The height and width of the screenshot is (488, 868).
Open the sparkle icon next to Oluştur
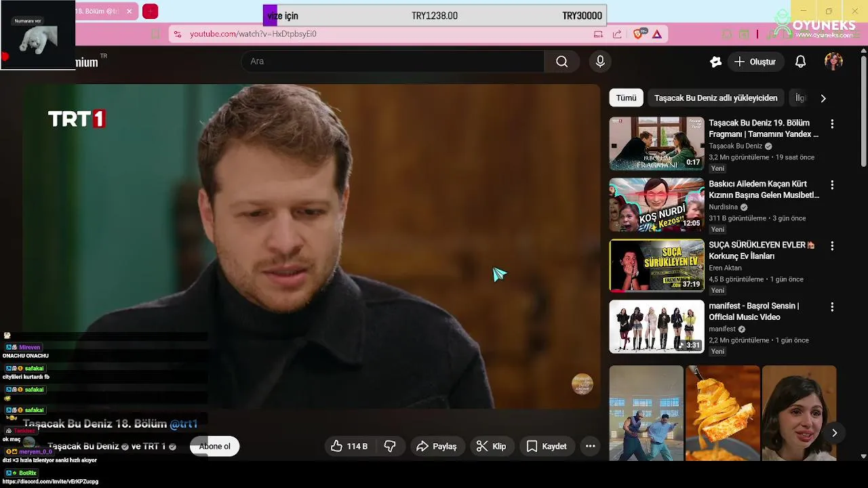715,62
